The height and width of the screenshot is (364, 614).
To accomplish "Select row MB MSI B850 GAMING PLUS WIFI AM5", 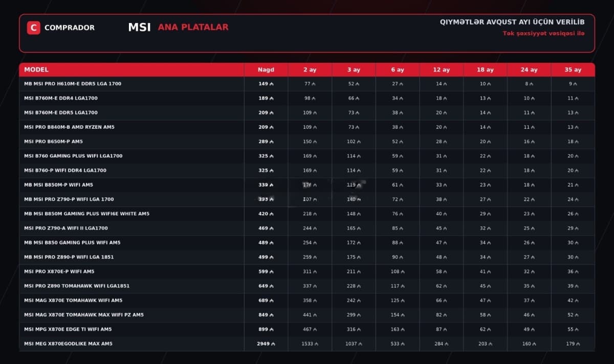I will coord(307,242).
